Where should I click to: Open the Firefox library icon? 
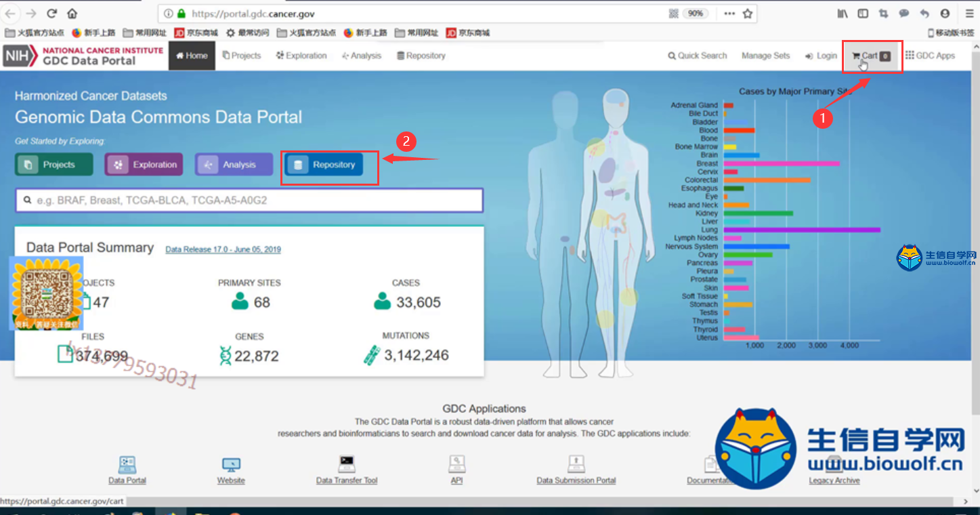(x=843, y=14)
